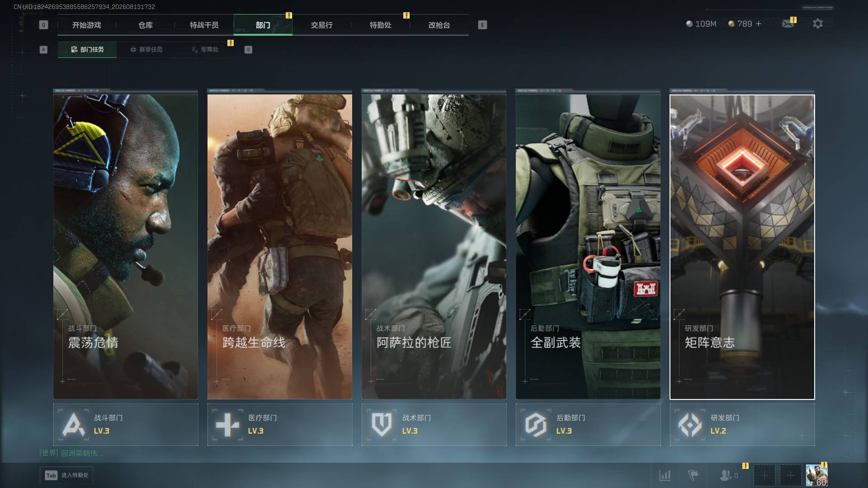The width and height of the screenshot is (868, 488).
Task: Click the Tab key icon
Action: [x=51, y=475]
